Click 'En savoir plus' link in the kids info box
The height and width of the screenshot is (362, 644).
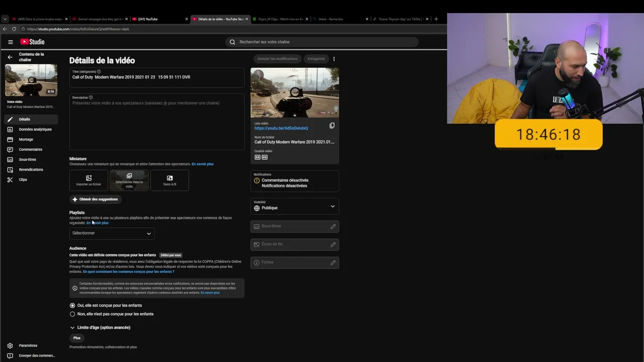tap(210, 293)
